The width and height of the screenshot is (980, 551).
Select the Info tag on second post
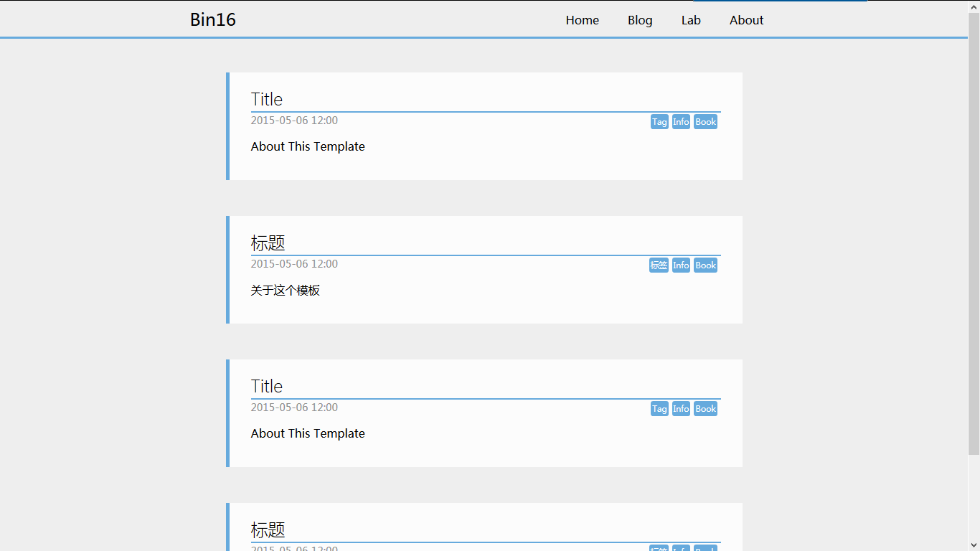tap(681, 265)
